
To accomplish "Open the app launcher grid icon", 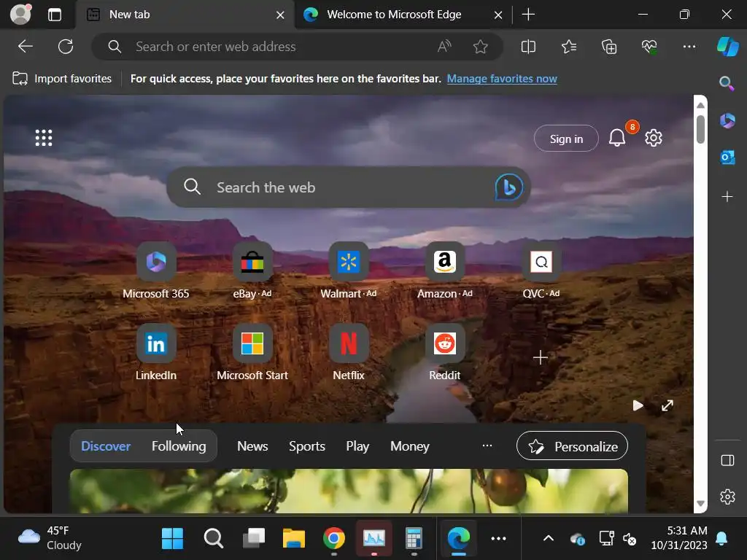I will (x=44, y=138).
